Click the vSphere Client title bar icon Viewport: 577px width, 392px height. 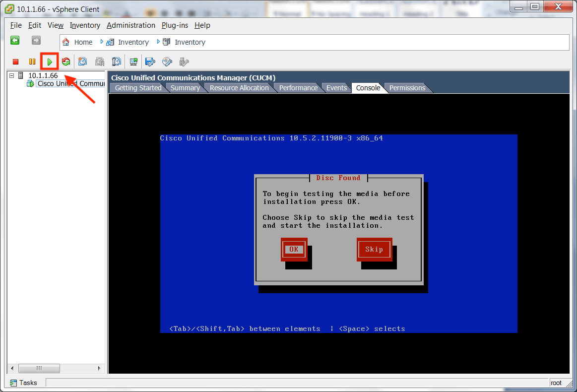[x=9, y=9]
